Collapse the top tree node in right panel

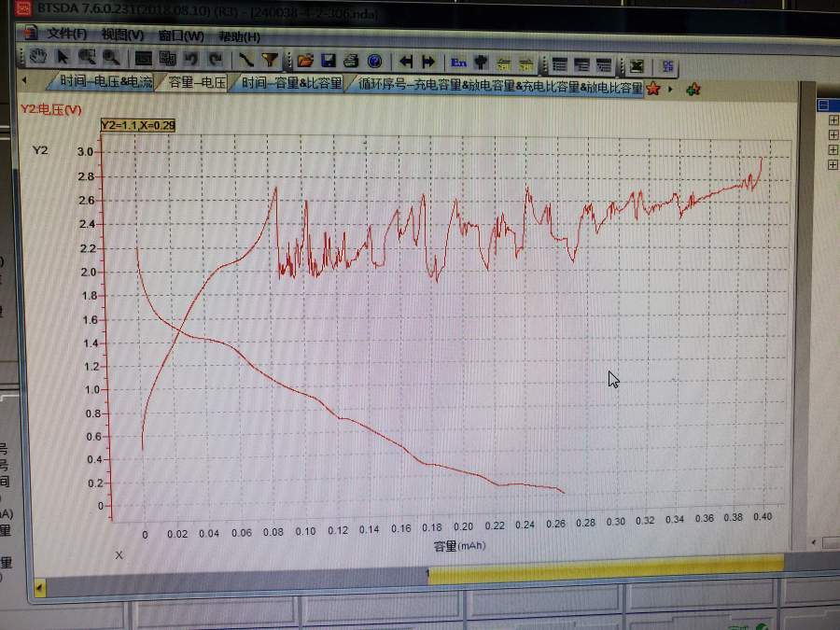coord(823,105)
